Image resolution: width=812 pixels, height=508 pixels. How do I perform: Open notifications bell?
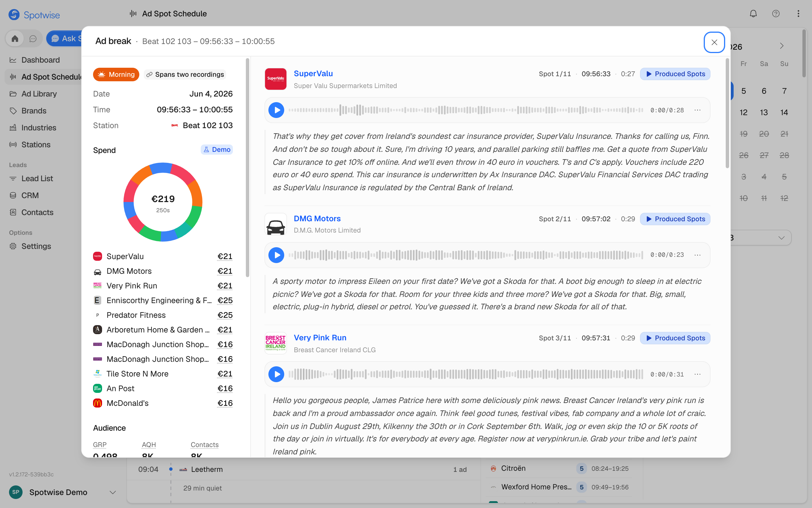pyautogui.click(x=753, y=14)
